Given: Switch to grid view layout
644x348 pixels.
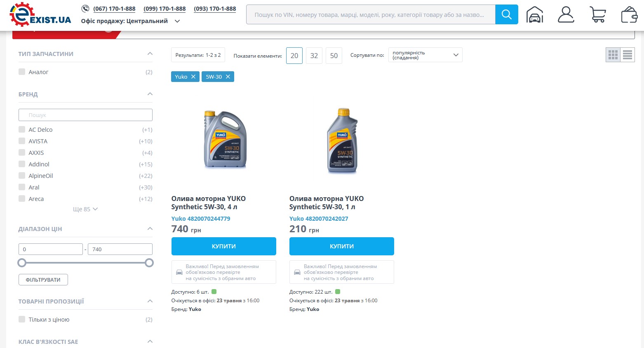Looking at the screenshot, I should [613, 55].
